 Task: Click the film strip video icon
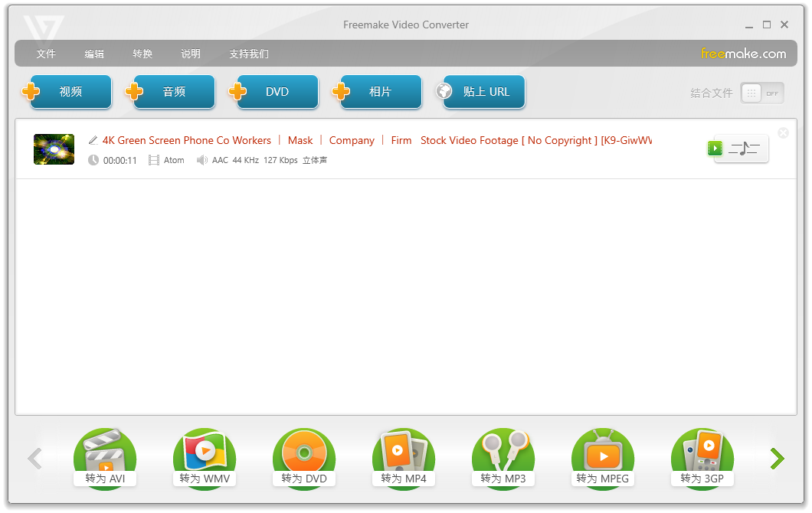tap(154, 161)
